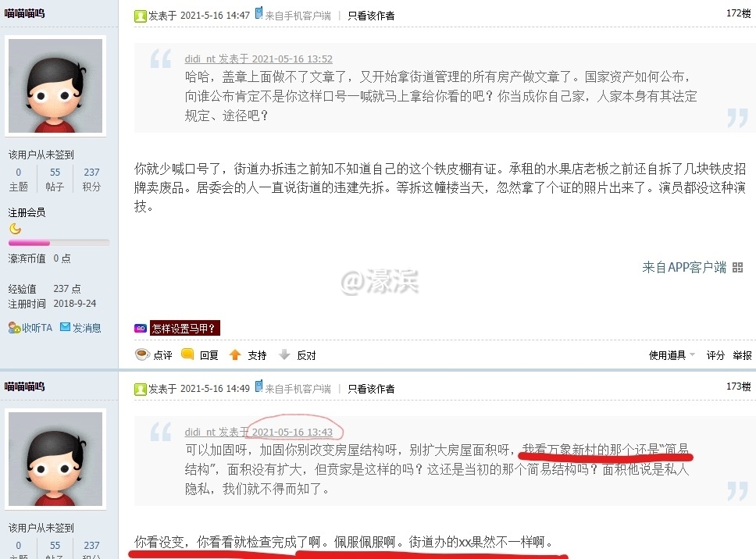Click the 发消息 envelope icon
Viewport: 756px width, 559px height.
(x=65, y=326)
